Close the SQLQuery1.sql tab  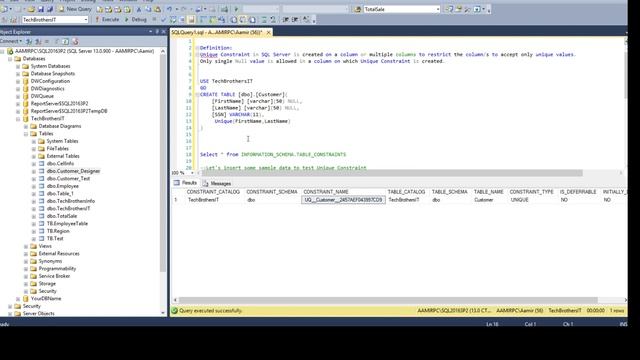pyautogui.click(x=268, y=32)
